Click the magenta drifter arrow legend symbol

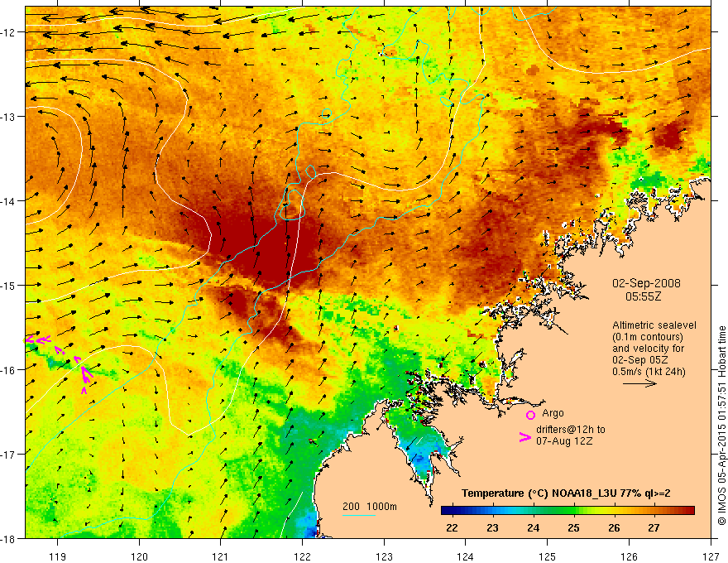tap(525, 436)
